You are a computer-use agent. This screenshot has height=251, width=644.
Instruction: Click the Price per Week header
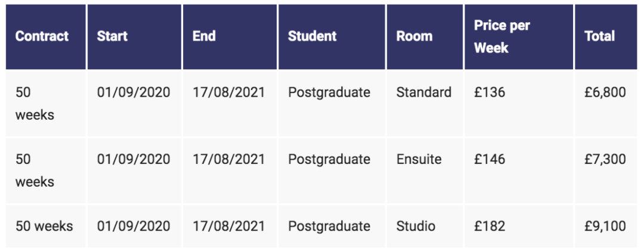click(x=502, y=36)
